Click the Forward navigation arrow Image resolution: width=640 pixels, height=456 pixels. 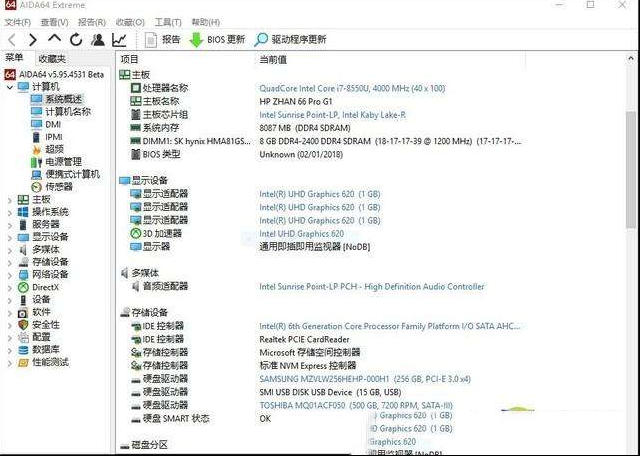(33, 40)
